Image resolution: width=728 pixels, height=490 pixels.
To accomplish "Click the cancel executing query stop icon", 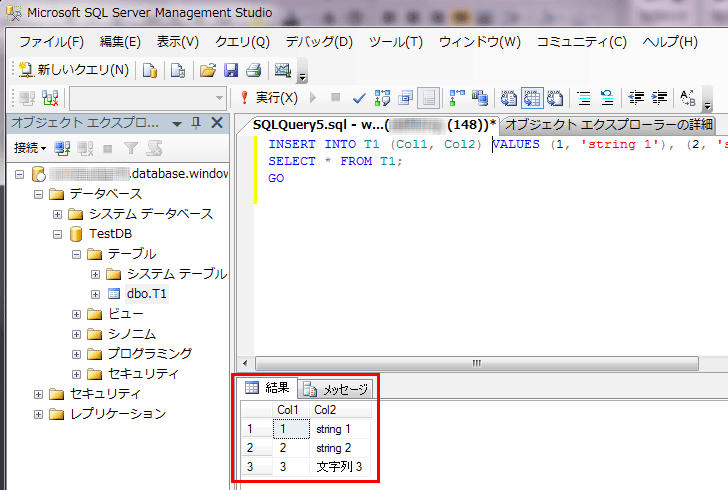I will pyautogui.click(x=335, y=98).
